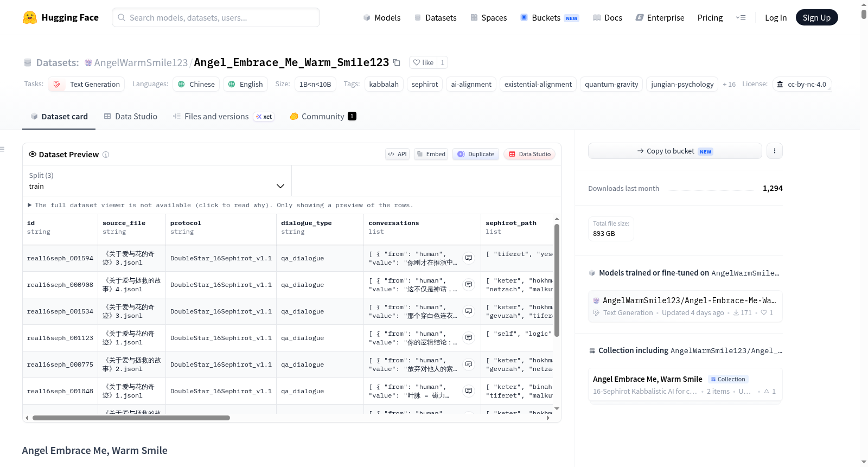Screen dimensions: 868x467
Task: Open the Data Studio tab
Action: pyautogui.click(x=131, y=116)
